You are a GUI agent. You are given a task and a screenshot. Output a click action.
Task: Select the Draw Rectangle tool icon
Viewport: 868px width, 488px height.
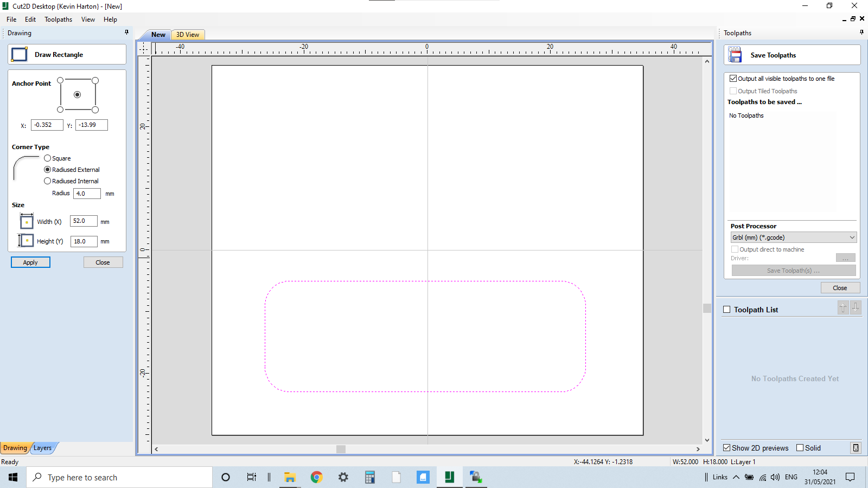(19, 54)
